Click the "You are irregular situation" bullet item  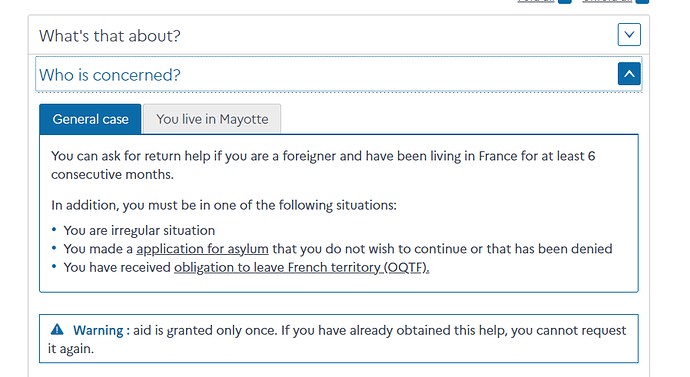coord(139,231)
